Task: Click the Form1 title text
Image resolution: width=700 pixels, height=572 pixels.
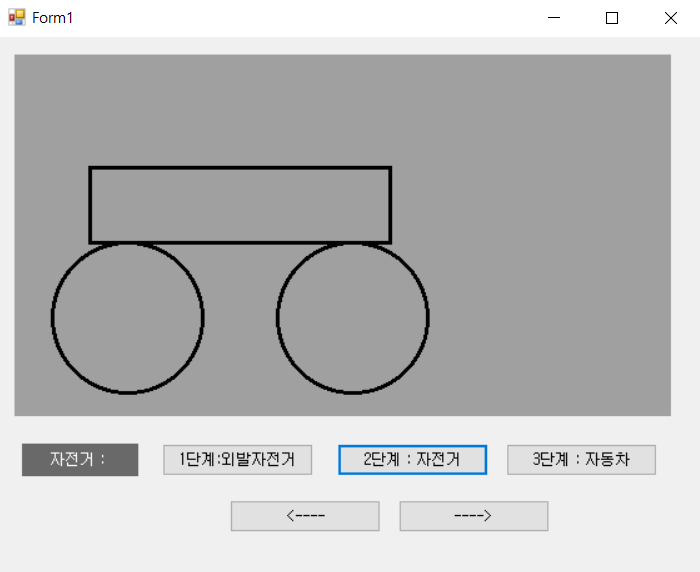Action: tap(52, 18)
